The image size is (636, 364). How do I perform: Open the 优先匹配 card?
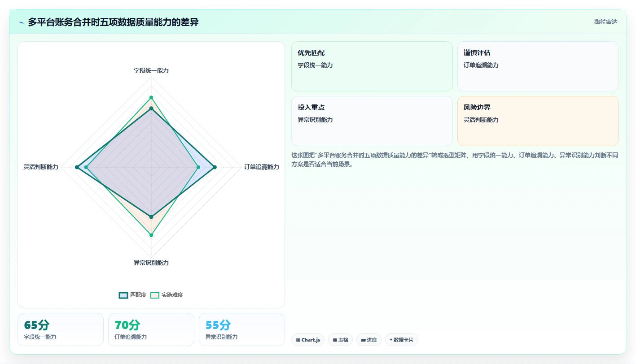(x=372, y=66)
